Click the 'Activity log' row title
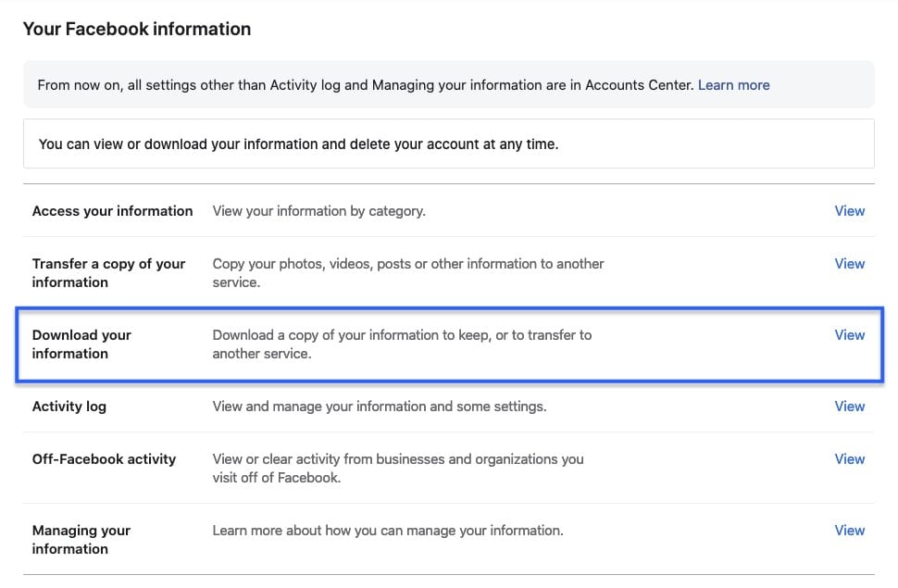898x588 pixels. pos(69,407)
